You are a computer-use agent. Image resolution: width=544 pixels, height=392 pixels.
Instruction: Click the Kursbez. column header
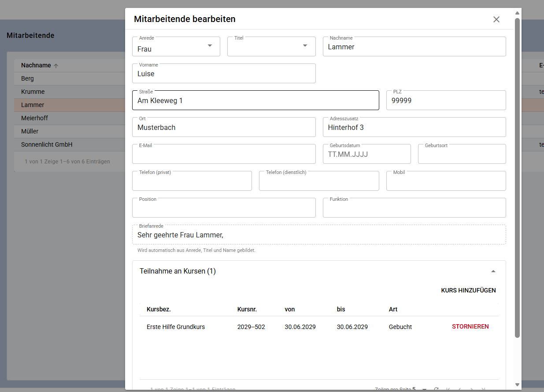159,309
